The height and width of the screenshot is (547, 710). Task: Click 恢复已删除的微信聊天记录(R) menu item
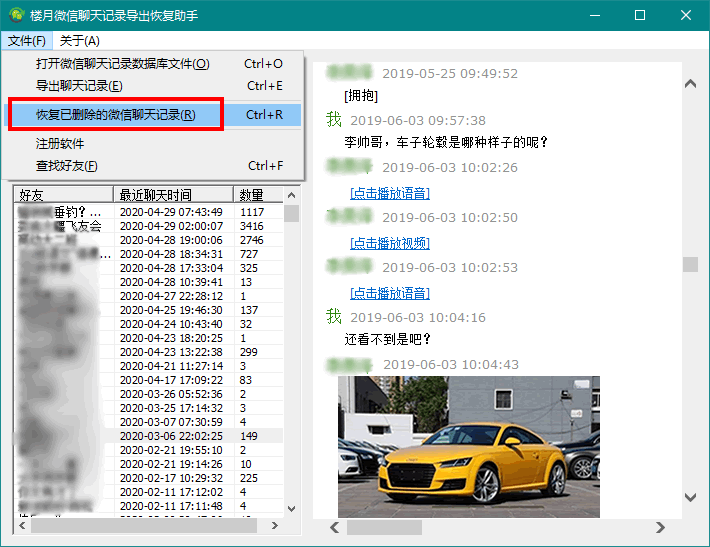click(115, 115)
